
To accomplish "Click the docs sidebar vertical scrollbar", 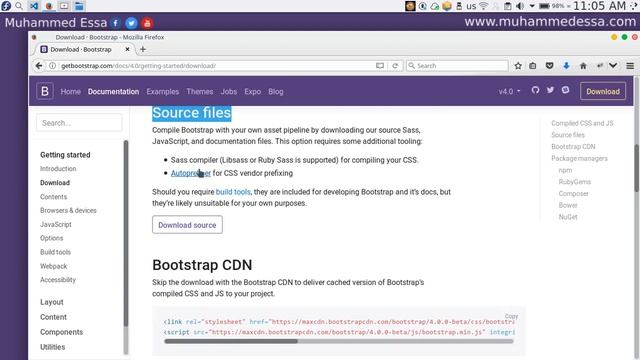I will (126, 233).
